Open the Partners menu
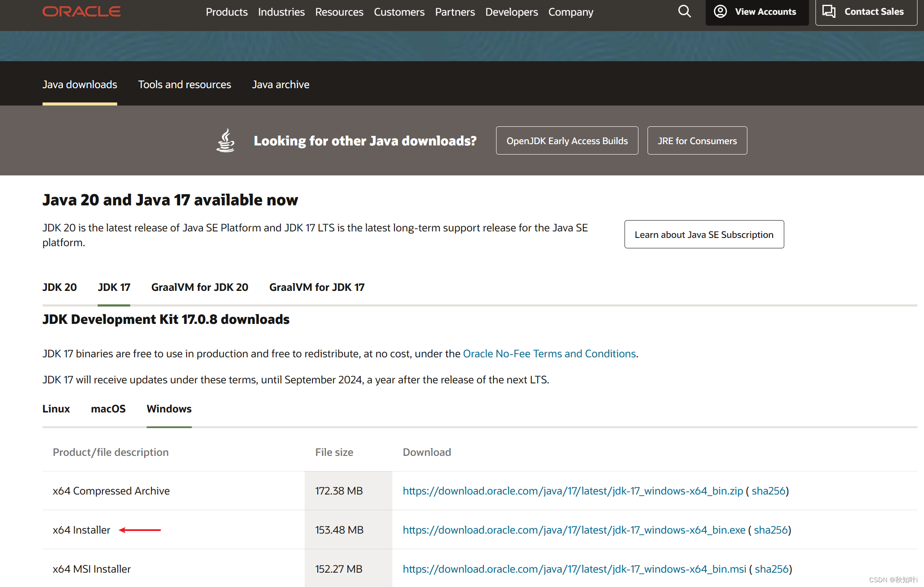Viewport: 924px width, 587px height. click(x=455, y=12)
